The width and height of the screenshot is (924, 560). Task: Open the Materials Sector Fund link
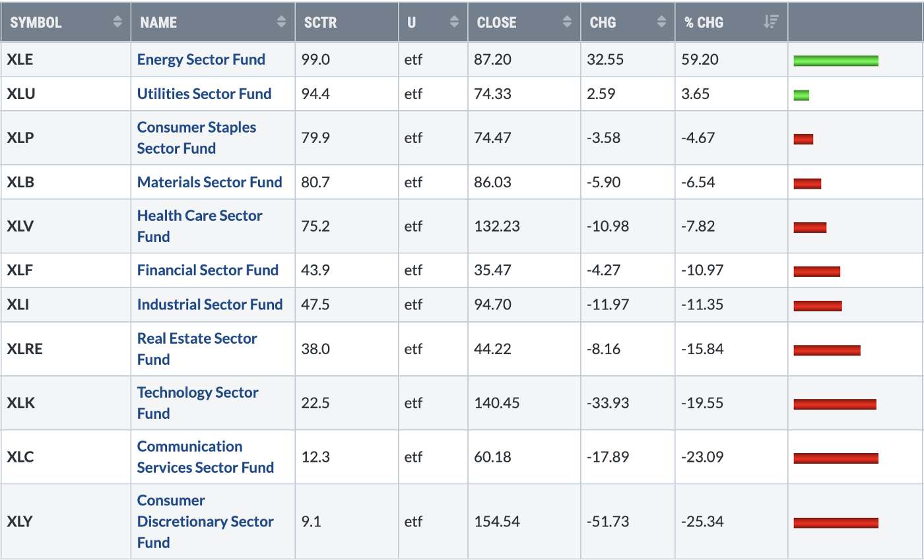(x=209, y=182)
